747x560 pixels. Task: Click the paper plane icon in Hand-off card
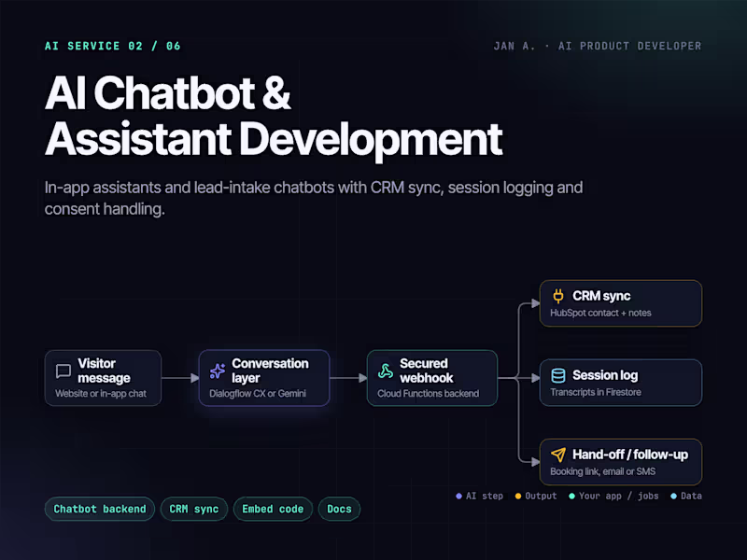click(557, 455)
